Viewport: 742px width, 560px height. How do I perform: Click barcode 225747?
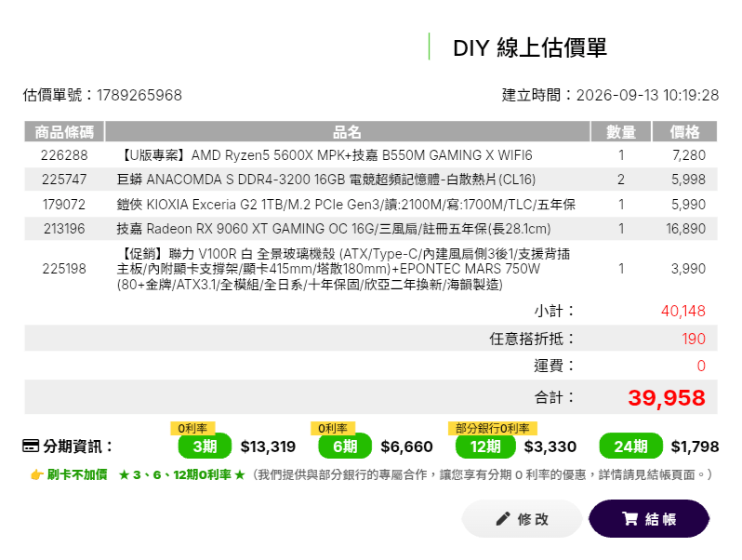pyautogui.click(x=64, y=180)
